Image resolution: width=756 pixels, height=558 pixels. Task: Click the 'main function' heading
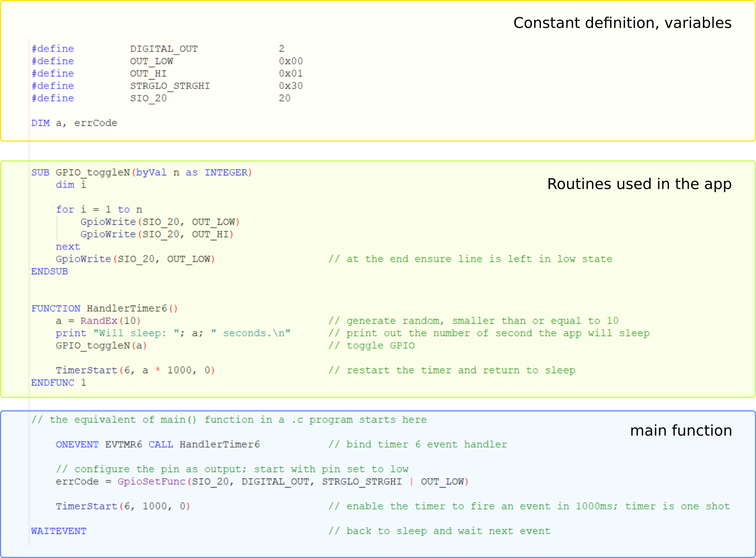click(x=681, y=431)
